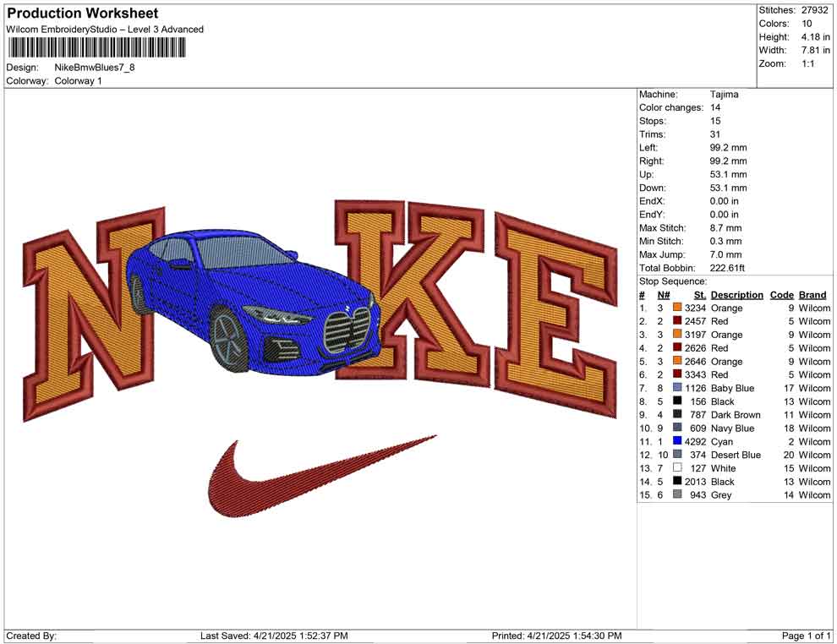Click the total bobbin value '222.61ft'
837x644 pixels.
[x=727, y=268]
